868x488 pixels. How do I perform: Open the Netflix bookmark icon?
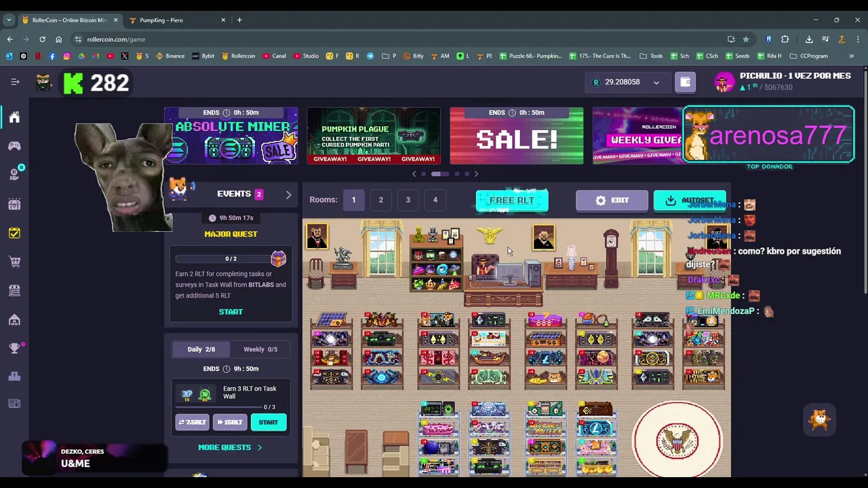[38, 56]
